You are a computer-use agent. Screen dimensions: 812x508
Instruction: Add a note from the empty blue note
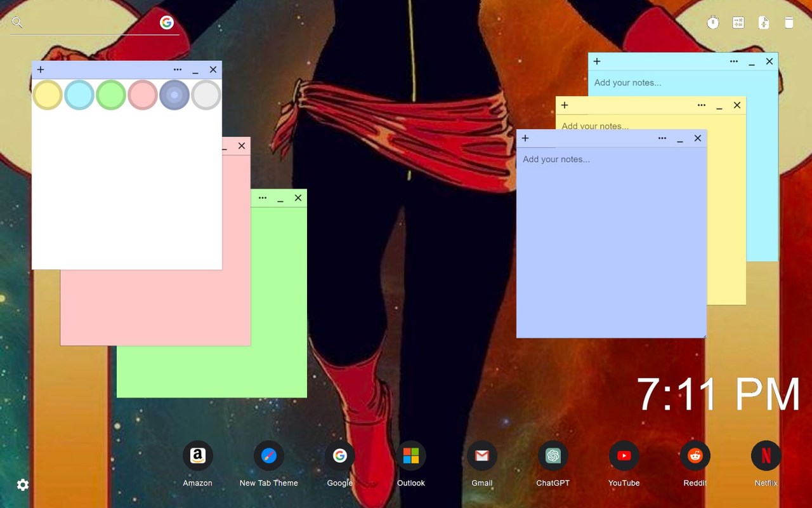[x=525, y=138]
